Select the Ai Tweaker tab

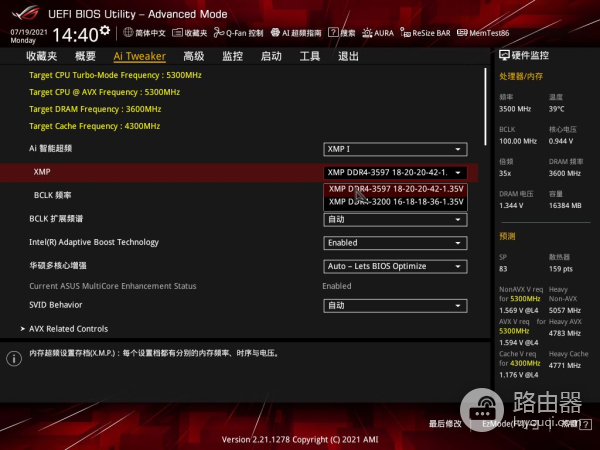pos(140,56)
